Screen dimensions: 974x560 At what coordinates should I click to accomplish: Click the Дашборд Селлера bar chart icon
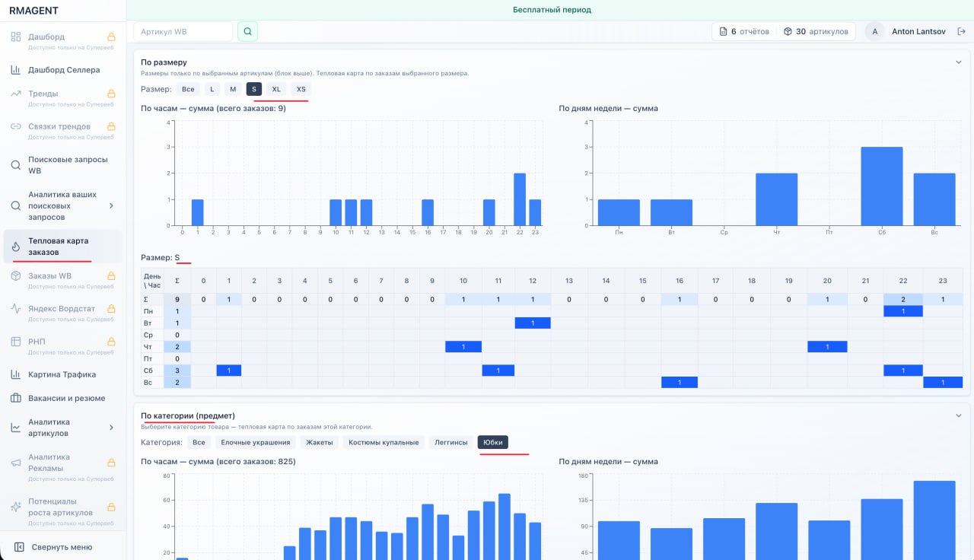pyautogui.click(x=15, y=70)
